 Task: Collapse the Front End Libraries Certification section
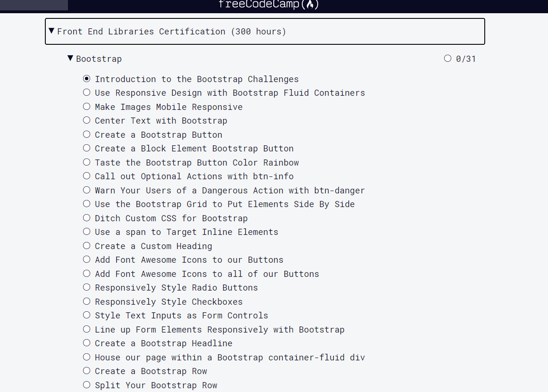(265, 32)
